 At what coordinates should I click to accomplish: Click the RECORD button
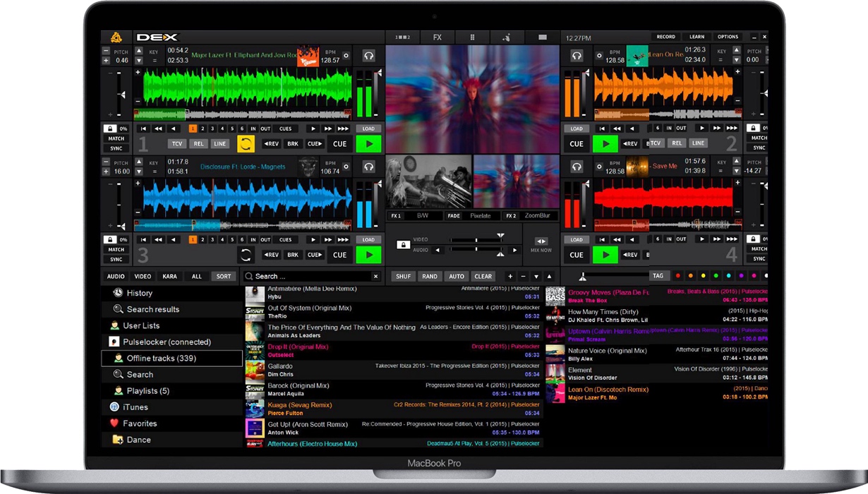[x=665, y=37]
